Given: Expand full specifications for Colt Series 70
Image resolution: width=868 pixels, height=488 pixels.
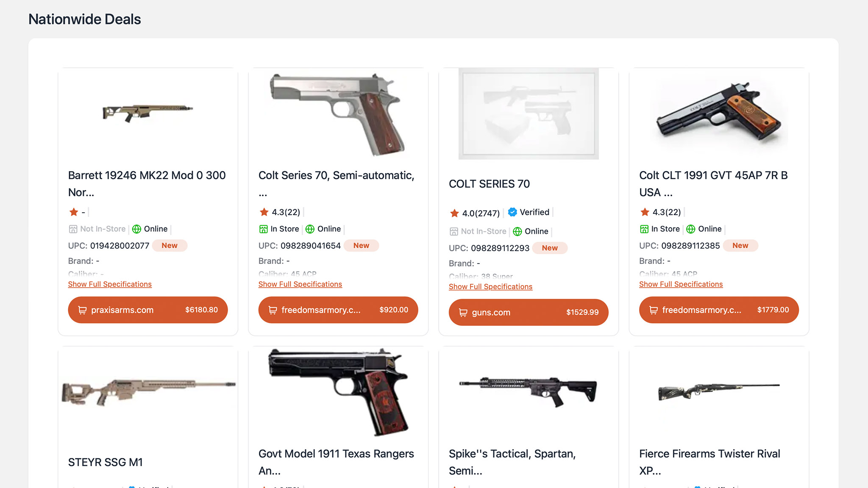Looking at the screenshot, I should point(300,284).
